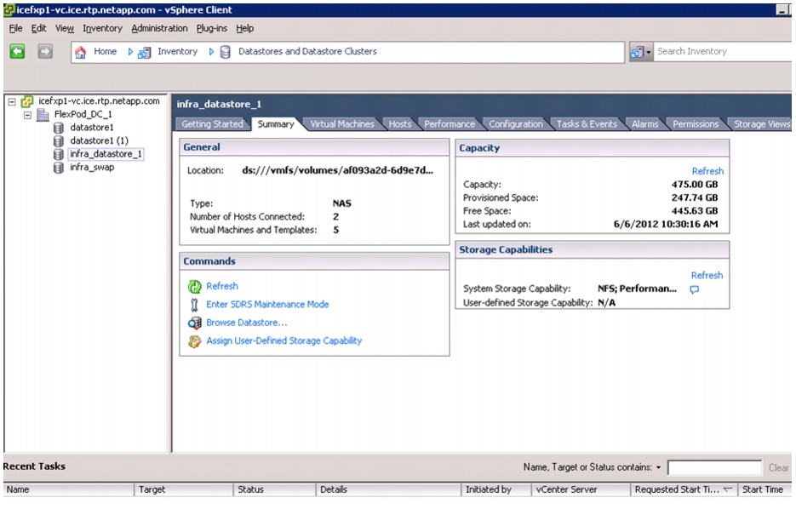Click the vSphere Client title bar icon
This screenshot has width=796, height=532.
pyautogui.click(x=9, y=9)
